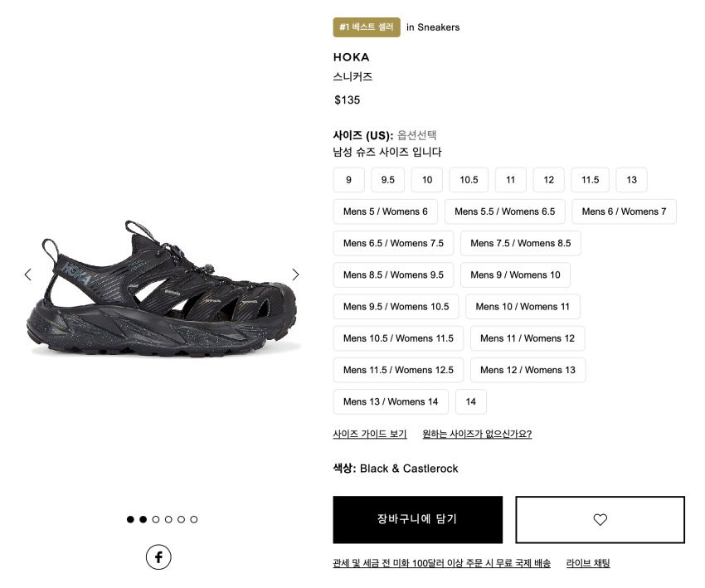
Task: Select size 9.5
Action: pyautogui.click(x=387, y=180)
